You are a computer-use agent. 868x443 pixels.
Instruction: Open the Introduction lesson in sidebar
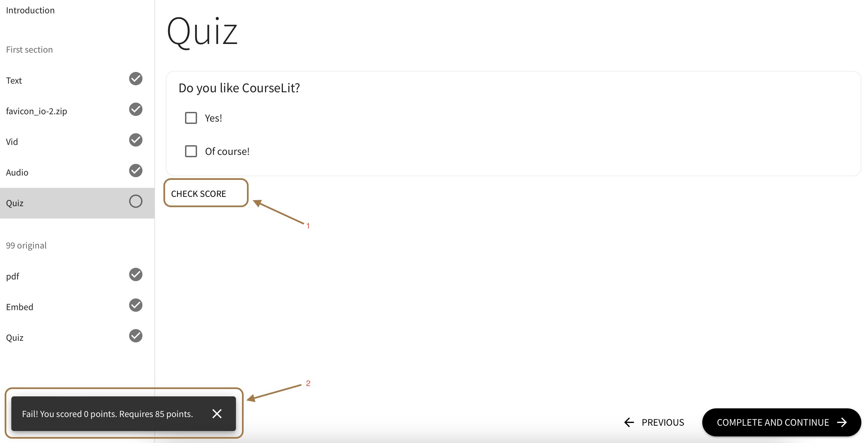(x=30, y=10)
